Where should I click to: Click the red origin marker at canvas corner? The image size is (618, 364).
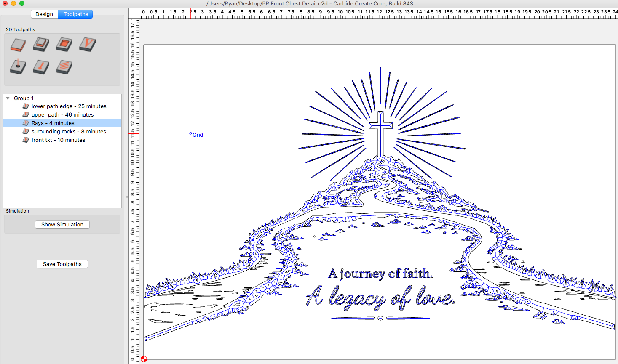tap(144, 359)
